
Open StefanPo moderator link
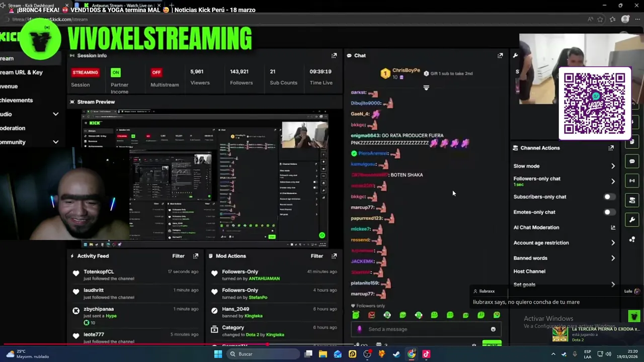(258, 297)
